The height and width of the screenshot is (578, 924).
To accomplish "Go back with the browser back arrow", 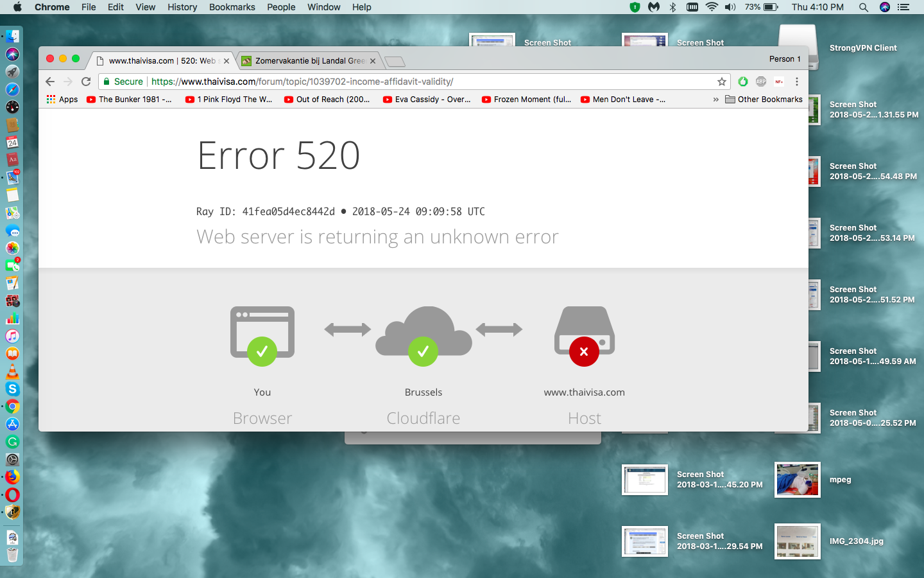I will 50,82.
